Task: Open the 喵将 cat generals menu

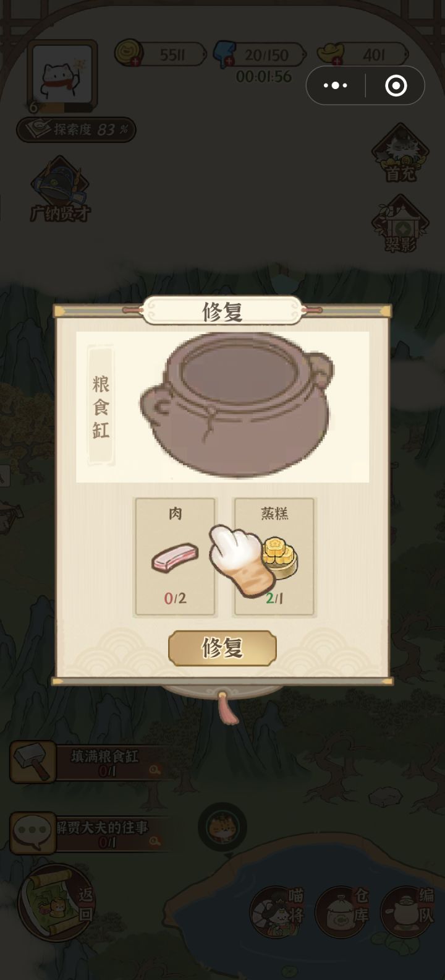Action: coord(278,912)
